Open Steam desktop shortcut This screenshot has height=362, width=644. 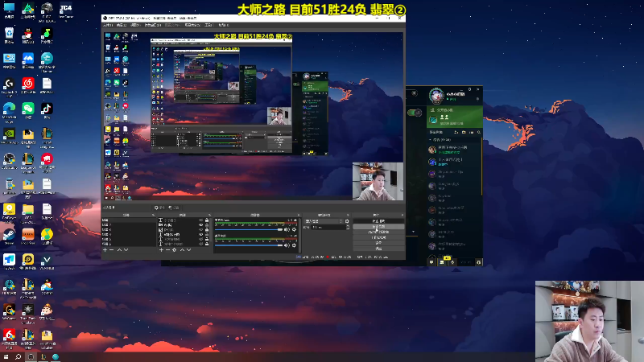pos(9,237)
